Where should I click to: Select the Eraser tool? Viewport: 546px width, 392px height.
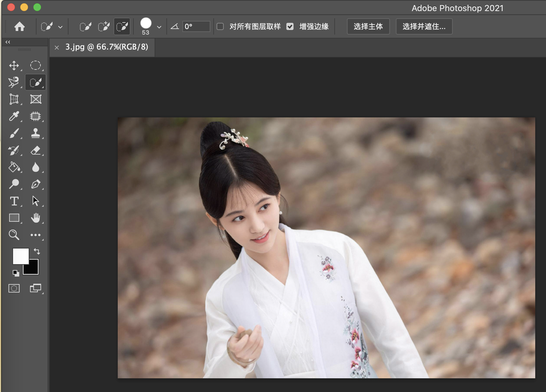pyautogui.click(x=36, y=150)
